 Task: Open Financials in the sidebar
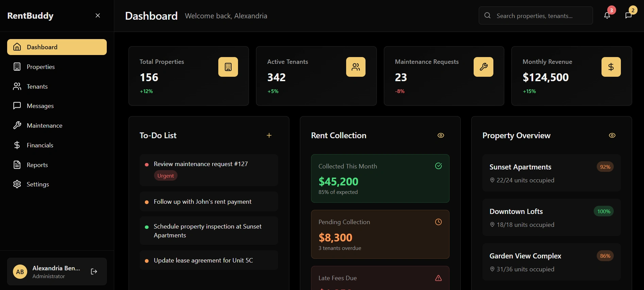[x=40, y=145]
